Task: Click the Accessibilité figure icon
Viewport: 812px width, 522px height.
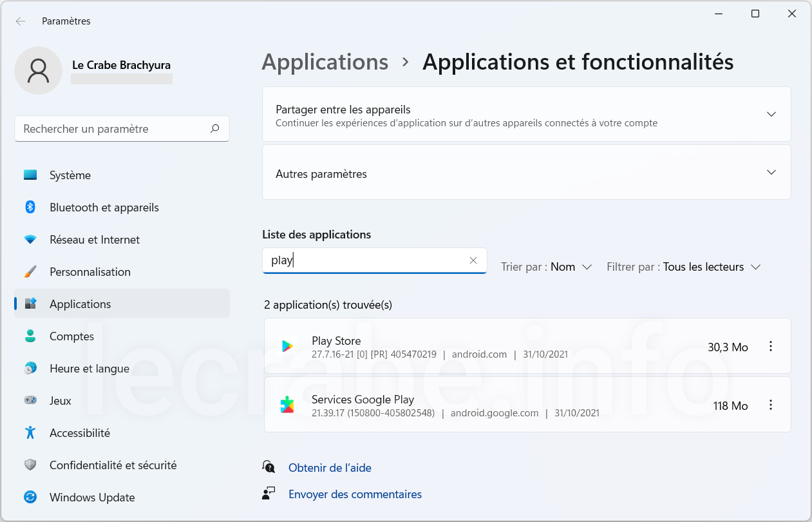Action: click(30, 433)
